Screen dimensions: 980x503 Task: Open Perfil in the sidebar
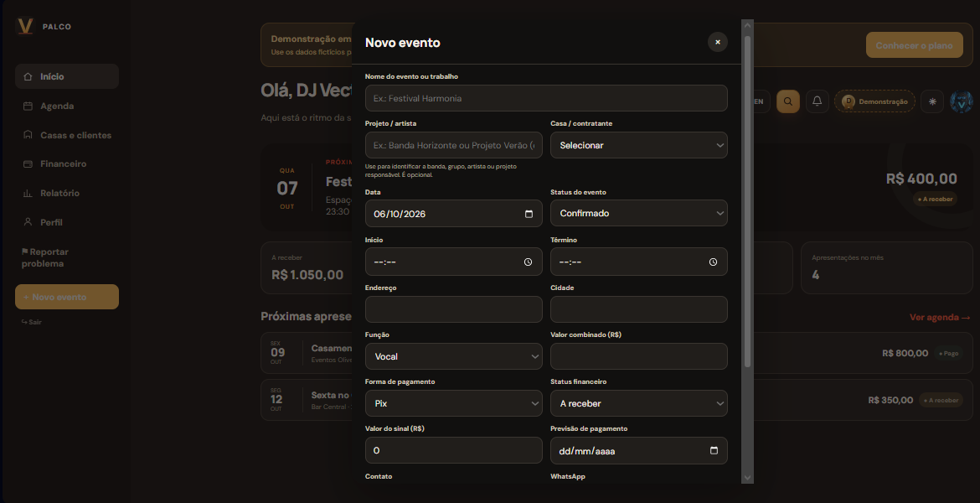coord(67,222)
